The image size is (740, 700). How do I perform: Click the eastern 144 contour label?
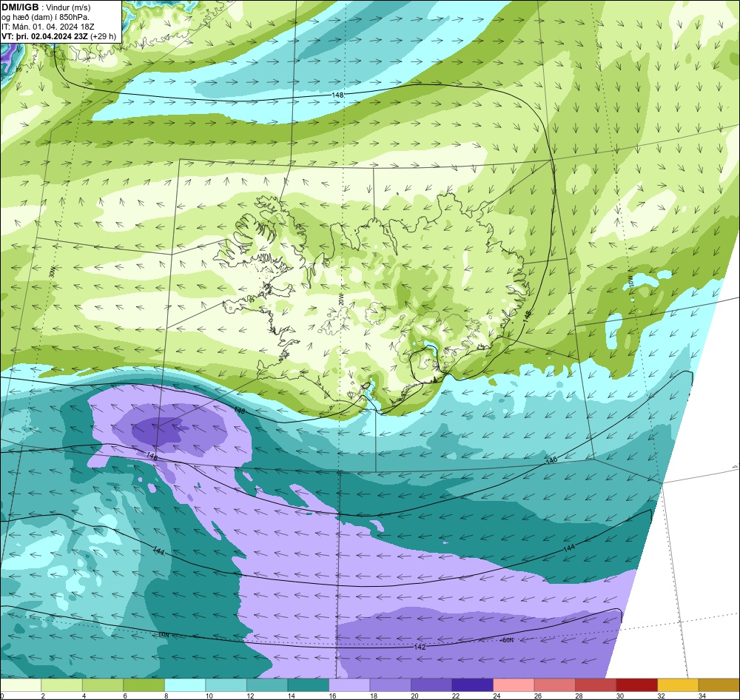[569, 548]
